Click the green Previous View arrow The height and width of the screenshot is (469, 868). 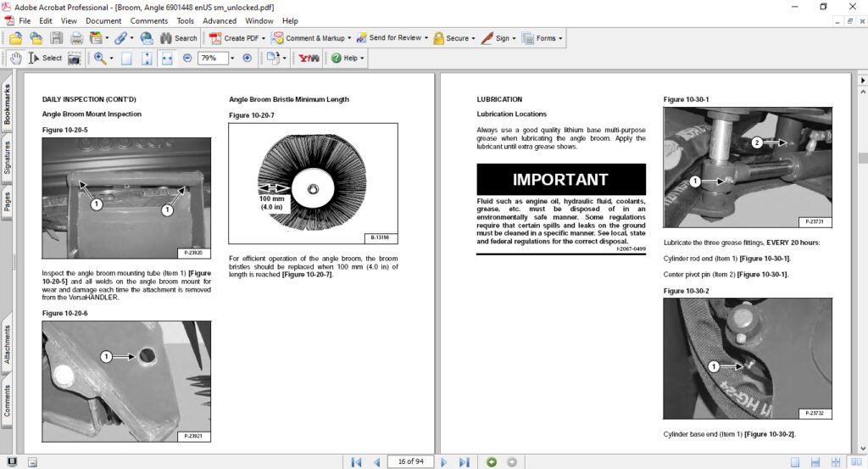click(x=492, y=461)
